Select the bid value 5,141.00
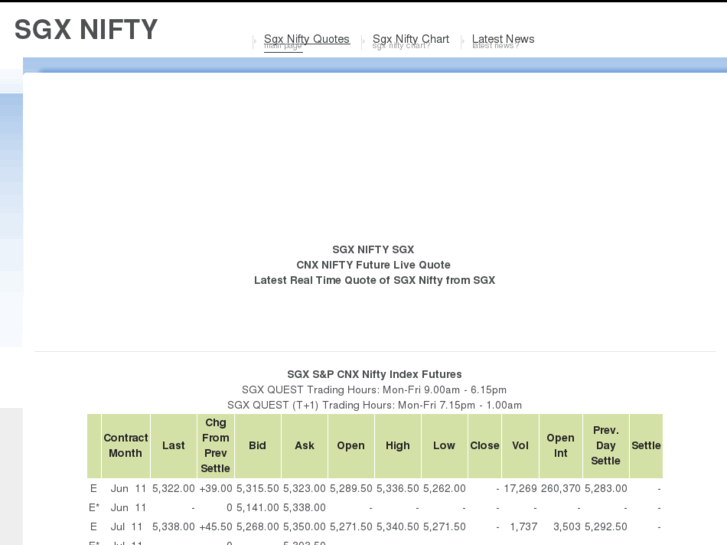This screenshot has height=545, width=727. (258, 507)
